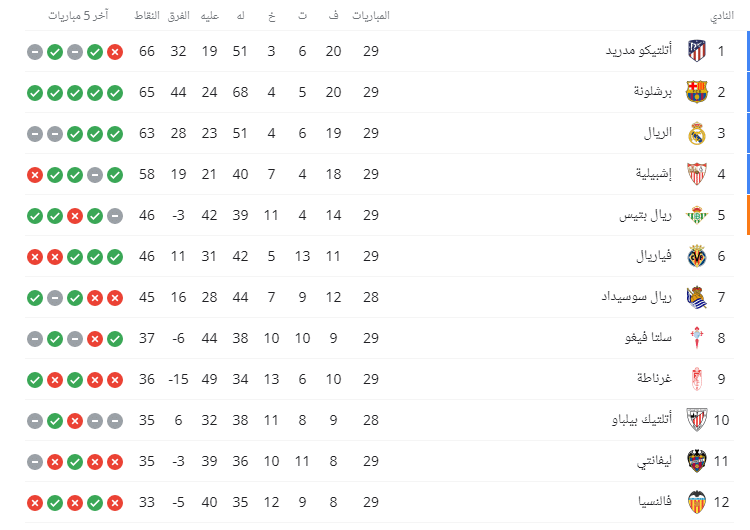750x530 pixels.
Task: Click the Sevilla row's red loss icon
Action: click(35, 175)
